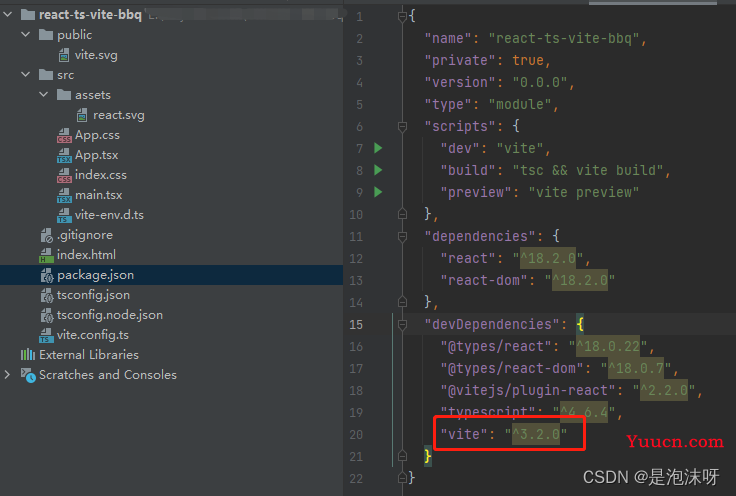
Task: Click the react version ^18.2.0 on line 12
Action: pyautogui.click(x=548, y=258)
